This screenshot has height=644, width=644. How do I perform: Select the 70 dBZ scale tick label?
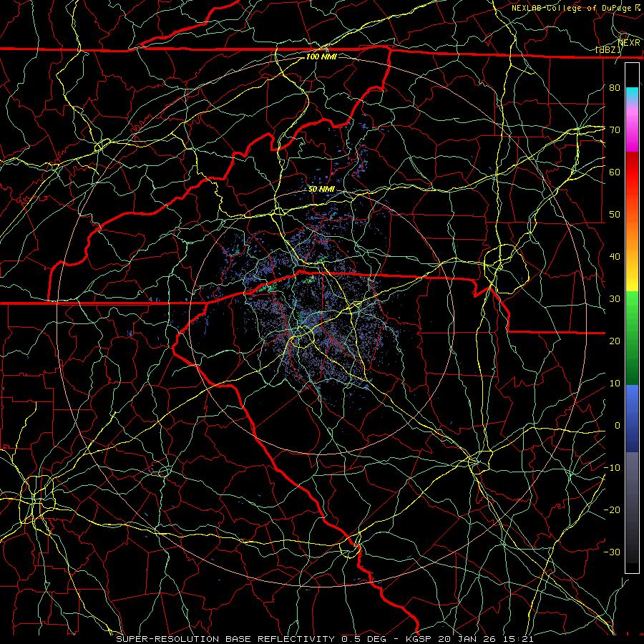tap(615, 130)
